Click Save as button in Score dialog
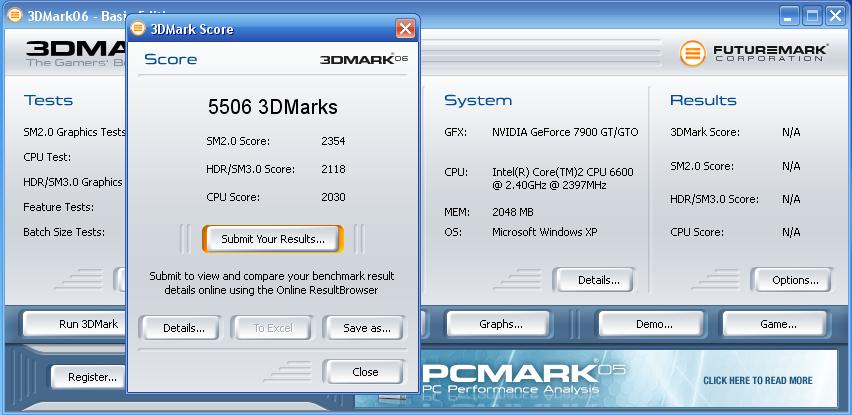852x415 pixels. click(367, 328)
